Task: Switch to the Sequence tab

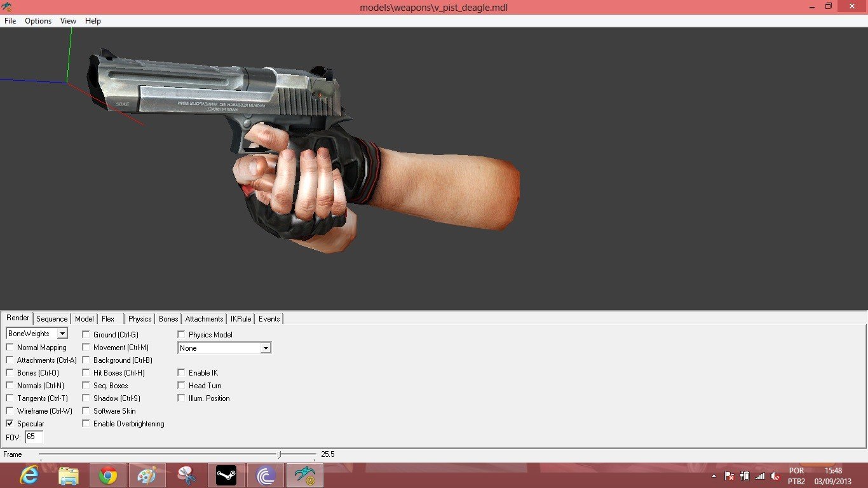Action: 51,319
